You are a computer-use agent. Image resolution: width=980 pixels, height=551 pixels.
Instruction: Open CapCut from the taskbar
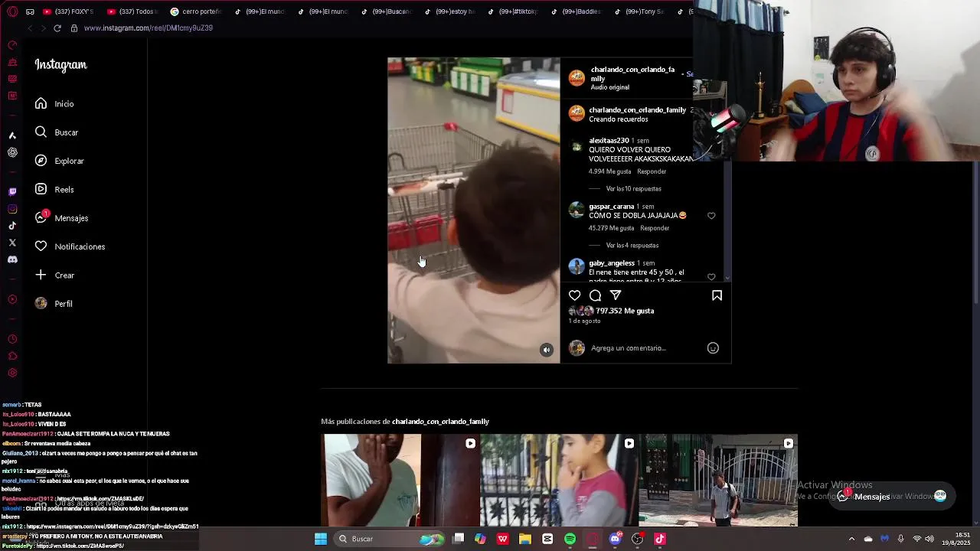point(547,539)
